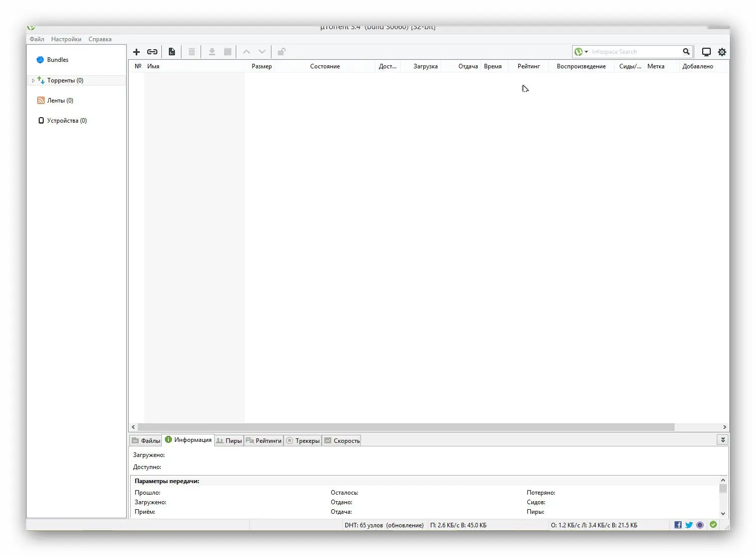Sort by the Рейтинг column header
The width and height of the screenshot is (756, 557).
point(529,66)
